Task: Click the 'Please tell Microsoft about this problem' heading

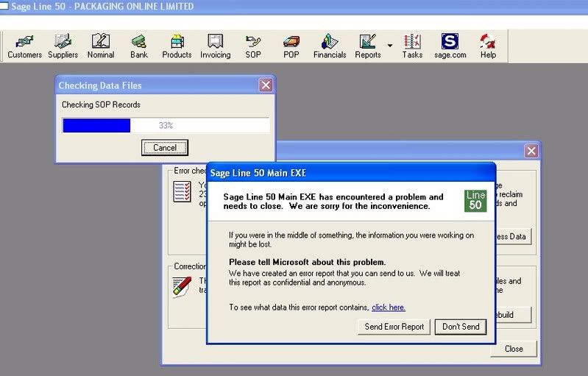Action: click(307, 262)
